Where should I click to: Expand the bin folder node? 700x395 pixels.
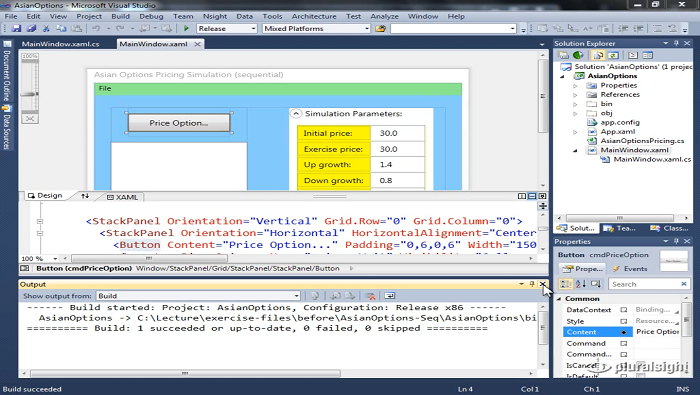tap(575, 104)
